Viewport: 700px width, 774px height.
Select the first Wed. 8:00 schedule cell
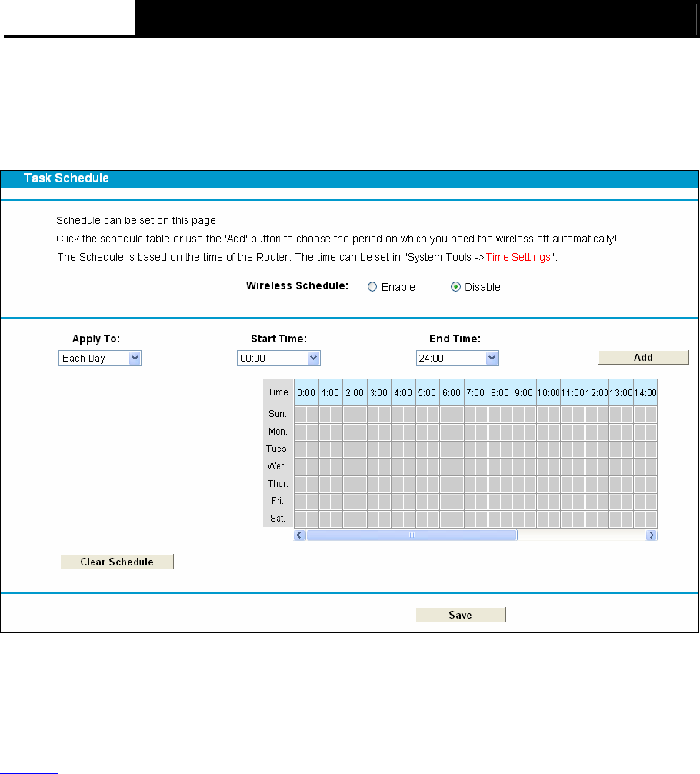(x=494, y=467)
